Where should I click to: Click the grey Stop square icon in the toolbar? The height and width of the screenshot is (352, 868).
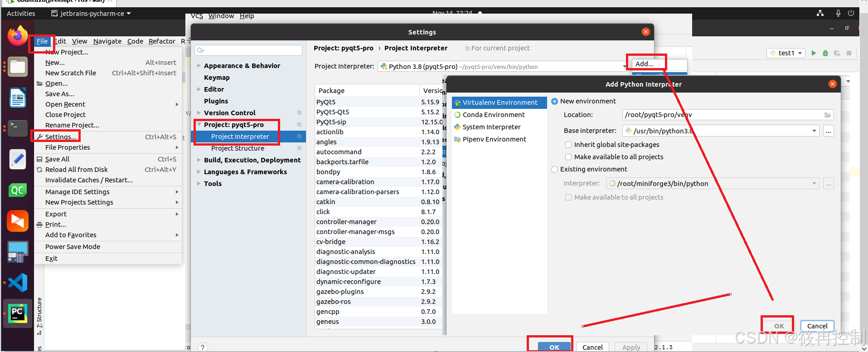coord(849,53)
